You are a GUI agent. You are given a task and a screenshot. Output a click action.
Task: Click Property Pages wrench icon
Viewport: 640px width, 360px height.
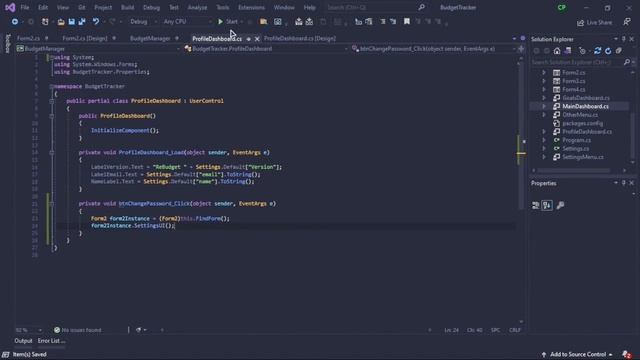click(x=560, y=205)
